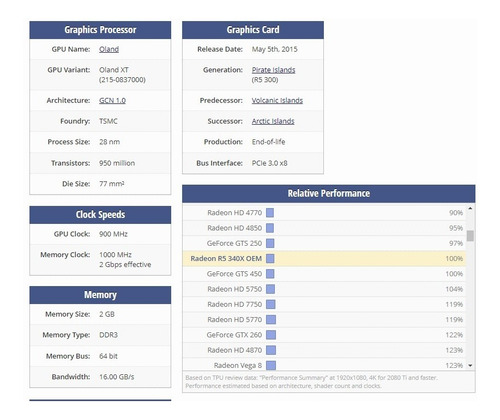
Task: Click the Radeon R5 340X OEM performance bar
Action: [x=270, y=259]
